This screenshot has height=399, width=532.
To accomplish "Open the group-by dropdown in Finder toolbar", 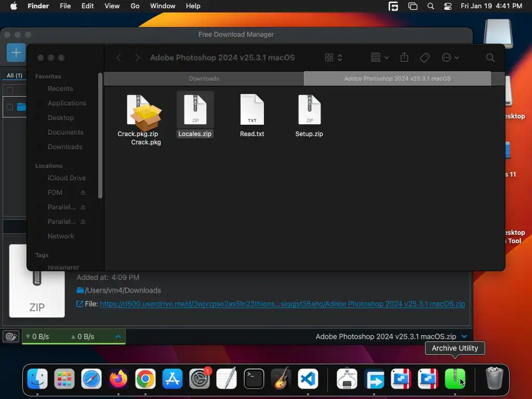I will [x=379, y=58].
